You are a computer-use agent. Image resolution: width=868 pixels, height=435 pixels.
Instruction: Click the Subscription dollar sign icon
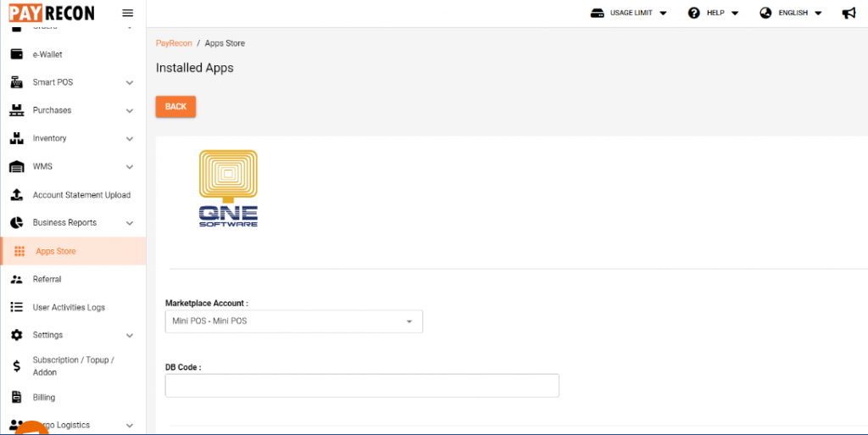[17, 365]
